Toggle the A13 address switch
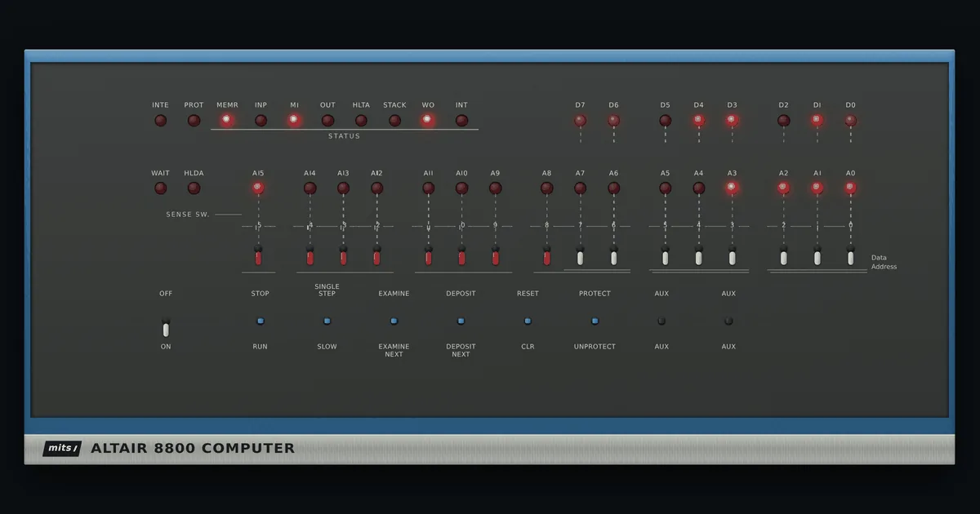The width and height of the screenshot is (980, 514). click(343, 256)
